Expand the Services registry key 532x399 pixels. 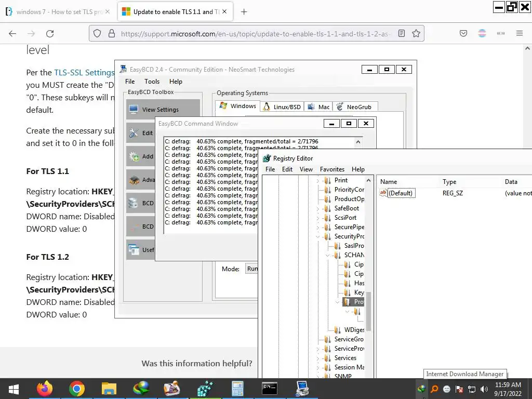(x=317, y=358)
